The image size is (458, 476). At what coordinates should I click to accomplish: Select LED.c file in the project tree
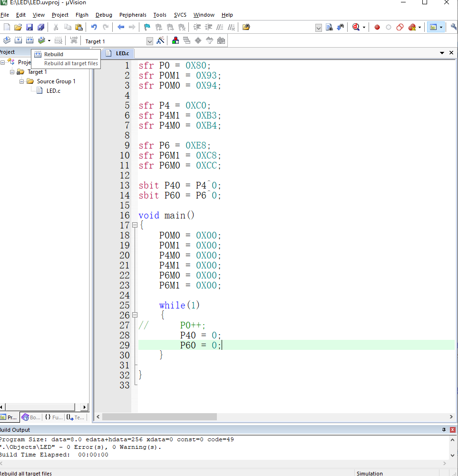pos(53,91)
